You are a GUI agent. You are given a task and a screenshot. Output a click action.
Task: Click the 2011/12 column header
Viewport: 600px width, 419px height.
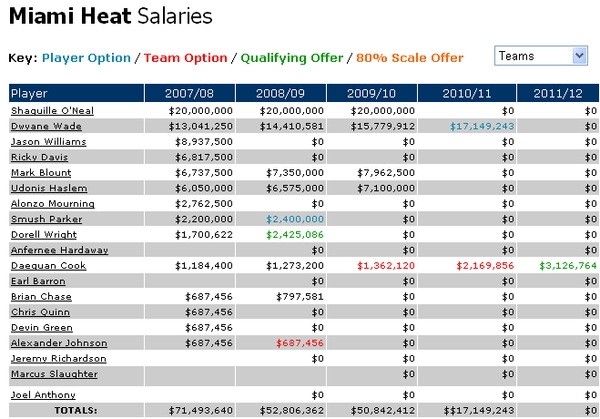coord(558,93)
